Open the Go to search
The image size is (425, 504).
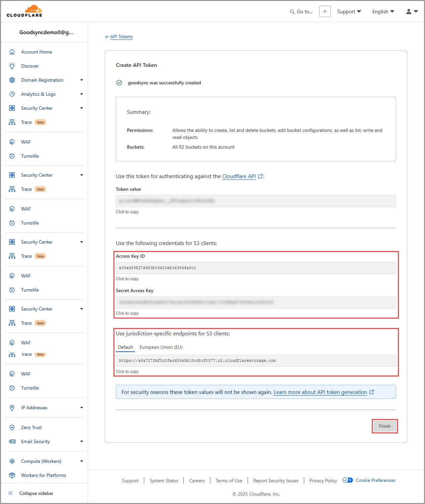tap(301, 12)
